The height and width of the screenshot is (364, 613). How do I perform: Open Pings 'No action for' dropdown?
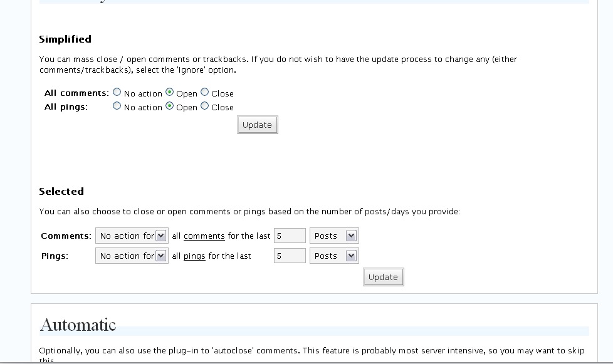pos(132,256)
